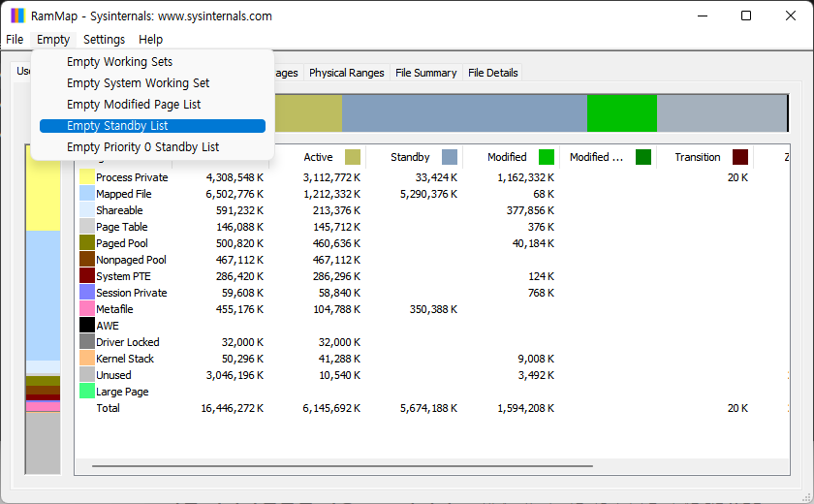Click the Unused light gray swatch

pyautogui.click(x=86, y=375)
